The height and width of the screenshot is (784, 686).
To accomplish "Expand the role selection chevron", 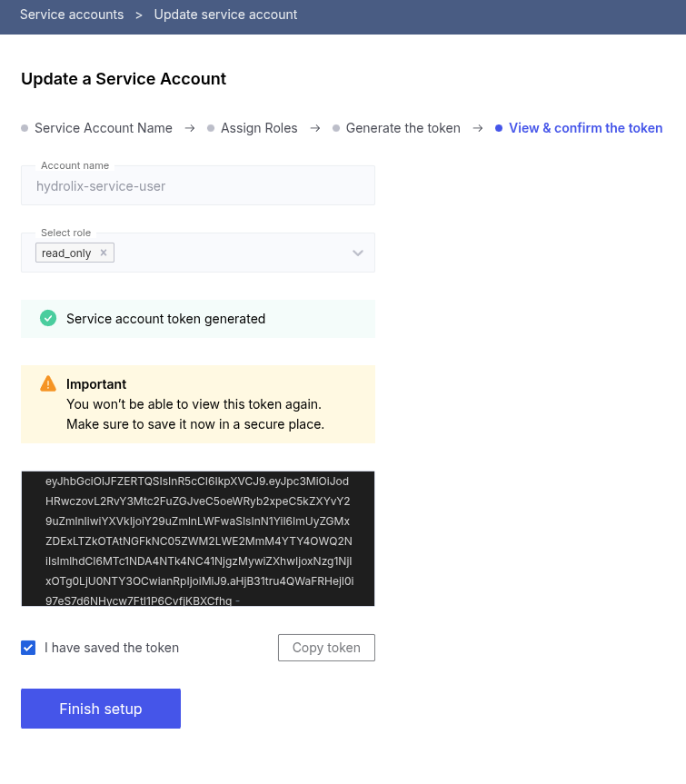I will 357,253.
